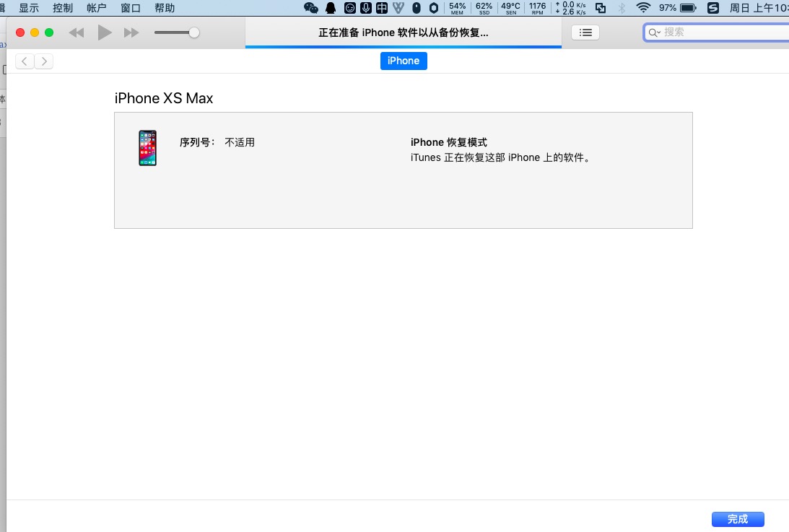Click the 周日 clock in menu bar
This screenshot has height=532, width=789.
[759, 8]
